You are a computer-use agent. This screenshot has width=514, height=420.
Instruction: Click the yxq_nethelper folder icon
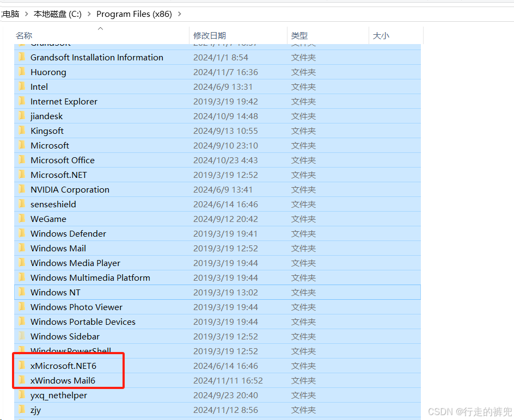pos(22,394)
